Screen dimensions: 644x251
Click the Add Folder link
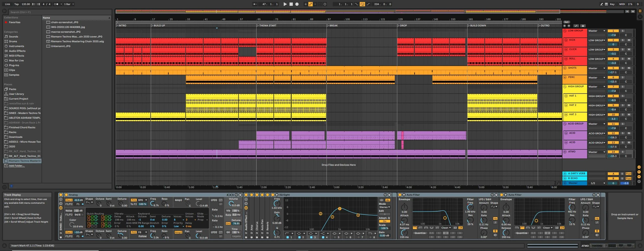17,166
